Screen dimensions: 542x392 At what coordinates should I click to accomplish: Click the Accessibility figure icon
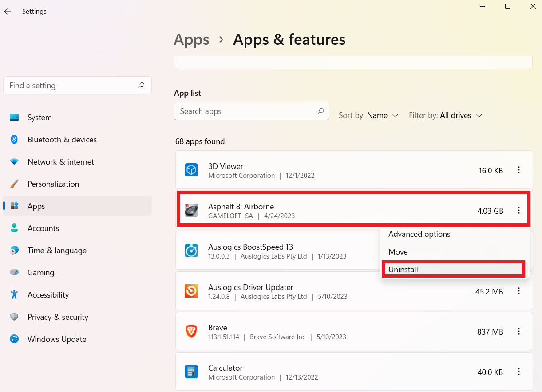14,295
